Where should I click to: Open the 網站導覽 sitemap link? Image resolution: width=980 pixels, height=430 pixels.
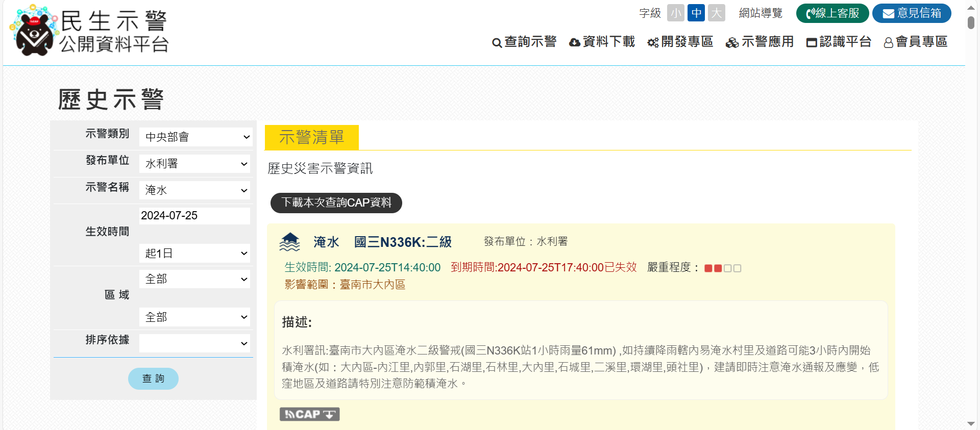(x=761, y=13)
